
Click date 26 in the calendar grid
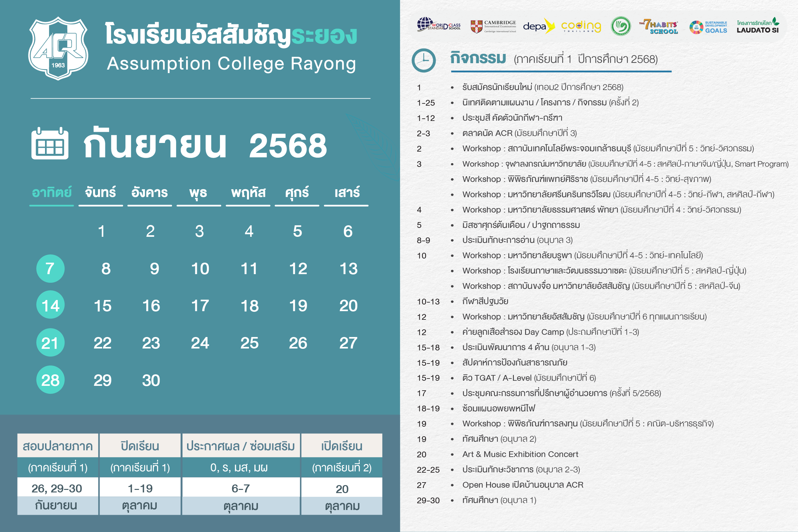coord(298,343)
